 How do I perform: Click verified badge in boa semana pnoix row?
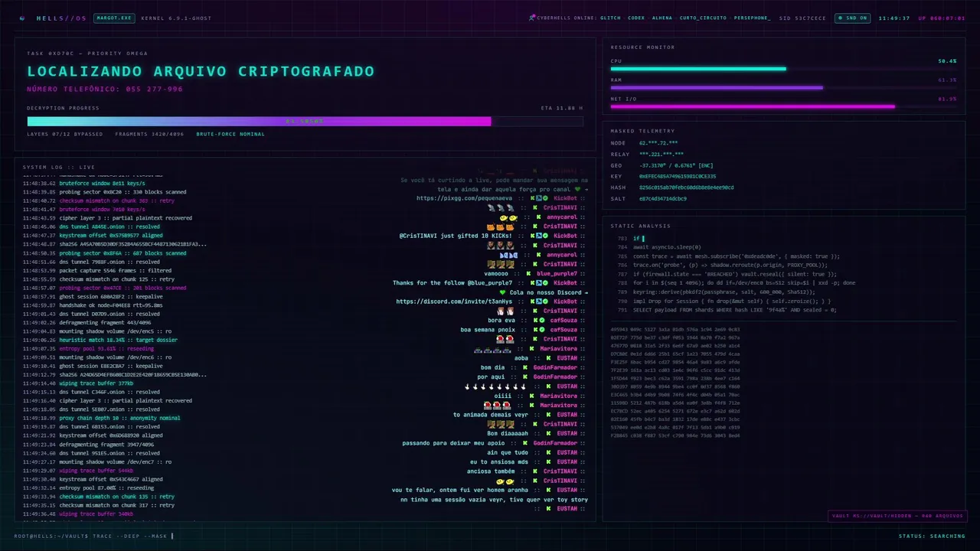coord(543,330)
